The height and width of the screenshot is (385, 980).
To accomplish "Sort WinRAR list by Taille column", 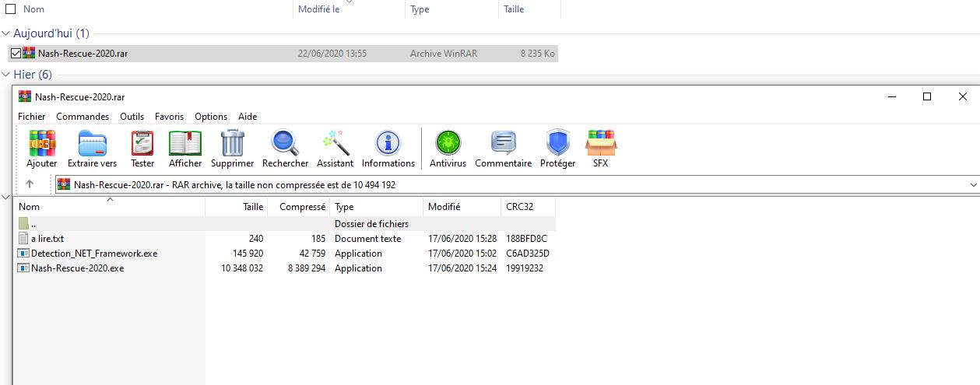I will [237, 207].
